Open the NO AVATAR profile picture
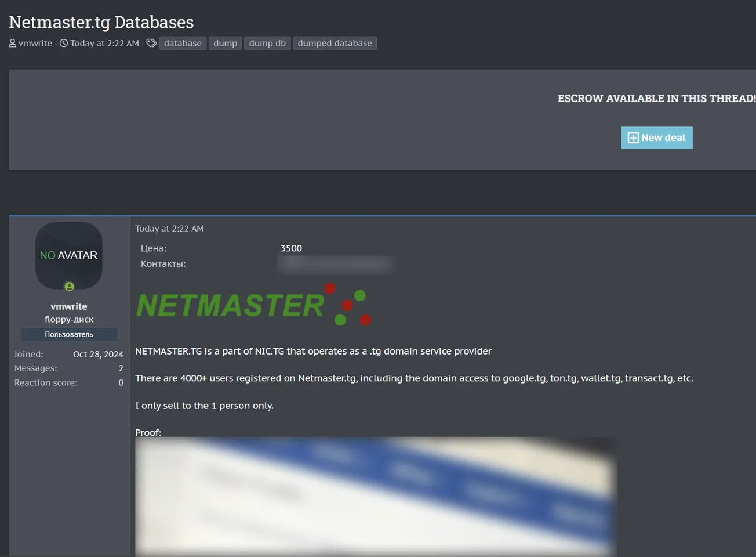 [x=69, y=255]
